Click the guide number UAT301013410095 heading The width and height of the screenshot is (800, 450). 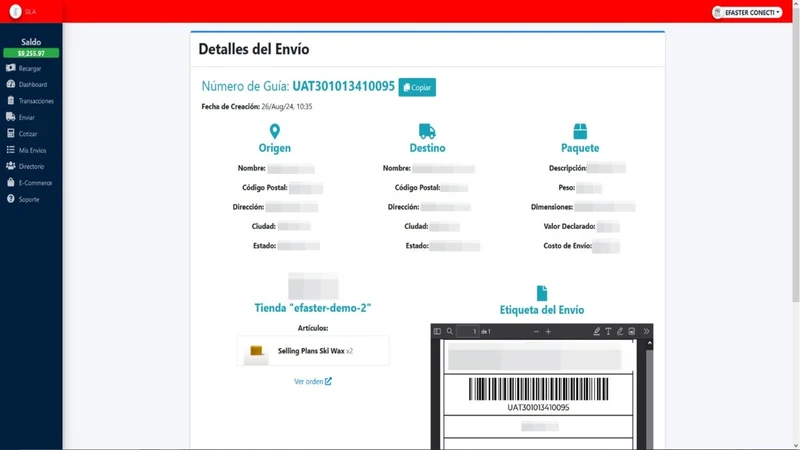click(x=343, y=86)
